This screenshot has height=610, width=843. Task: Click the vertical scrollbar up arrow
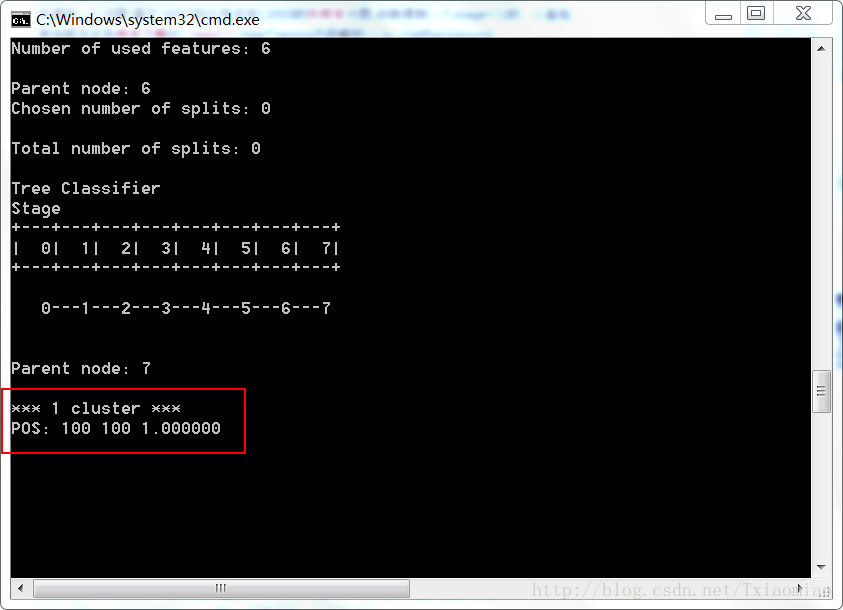tap(821, 49)
